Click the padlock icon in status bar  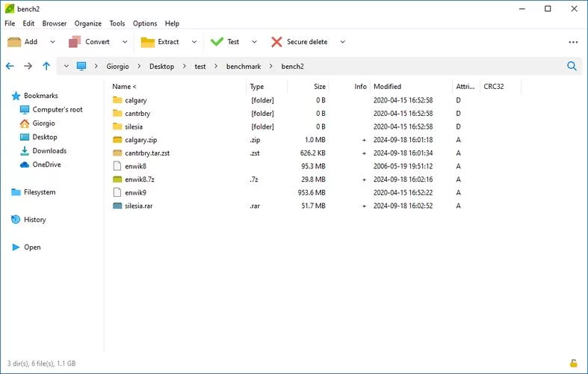coord(573,363)
